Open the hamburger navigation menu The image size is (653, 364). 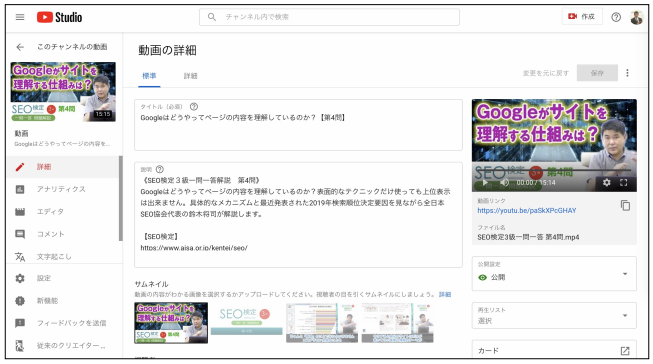click(x=20, y=17)
